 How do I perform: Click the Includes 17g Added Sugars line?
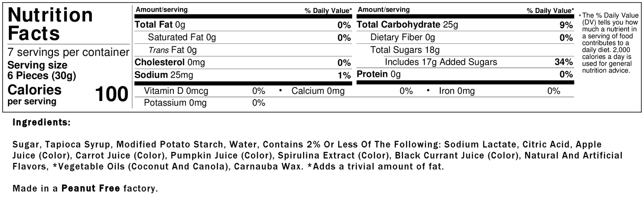tap(440, 62)
